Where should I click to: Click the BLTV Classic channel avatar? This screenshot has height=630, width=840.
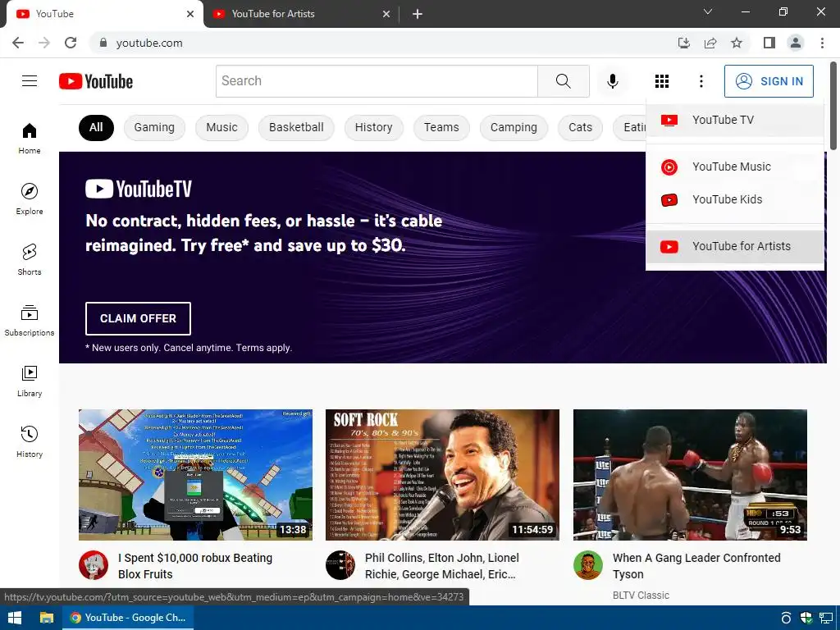pyautogui.click(x=587, y=564)
